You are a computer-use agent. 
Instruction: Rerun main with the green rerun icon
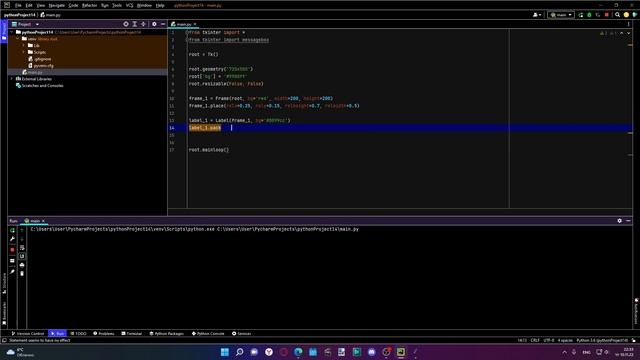(x=12, y=231)
